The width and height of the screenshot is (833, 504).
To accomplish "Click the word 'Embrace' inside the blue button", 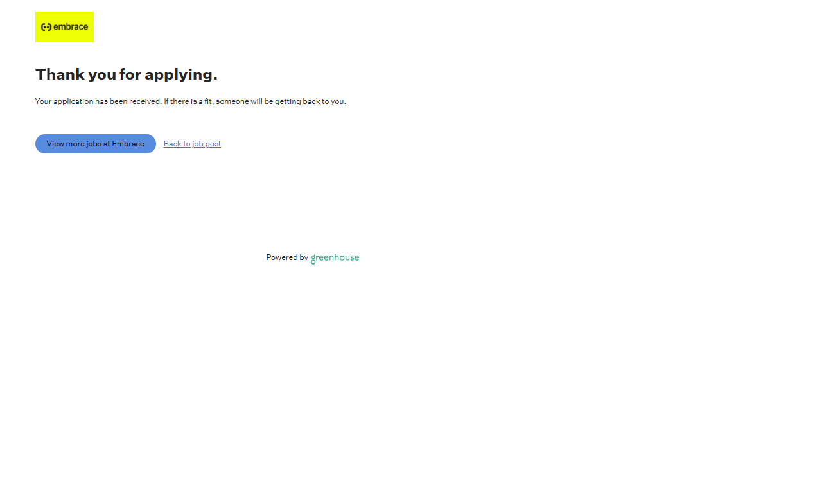I will tap(128, 144).
